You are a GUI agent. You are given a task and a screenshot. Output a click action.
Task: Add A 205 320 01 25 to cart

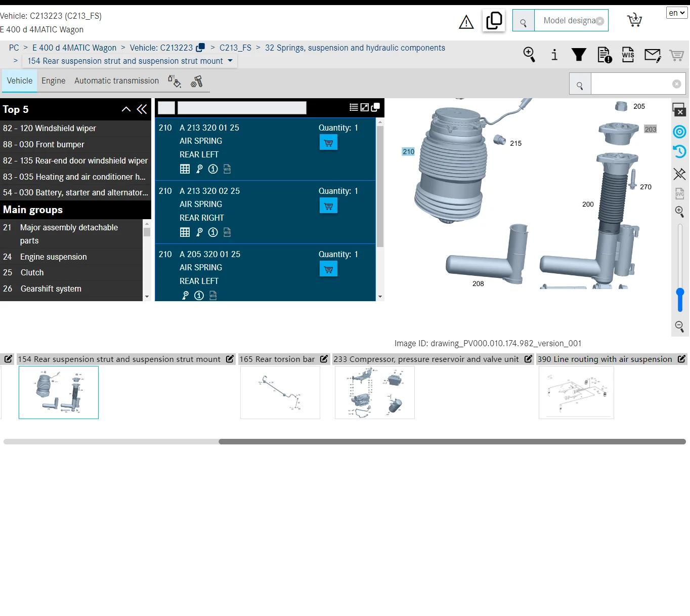[328, 269]
